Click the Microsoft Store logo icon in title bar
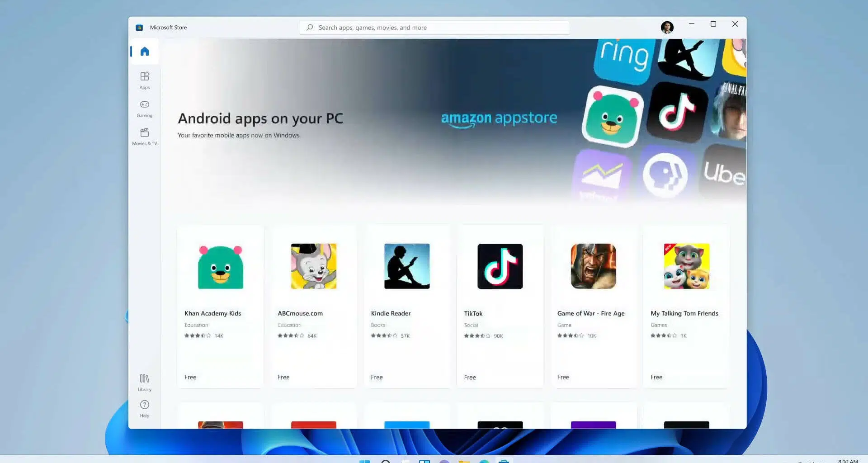Viewport: 868px width, 463px height. pos(139,28)
